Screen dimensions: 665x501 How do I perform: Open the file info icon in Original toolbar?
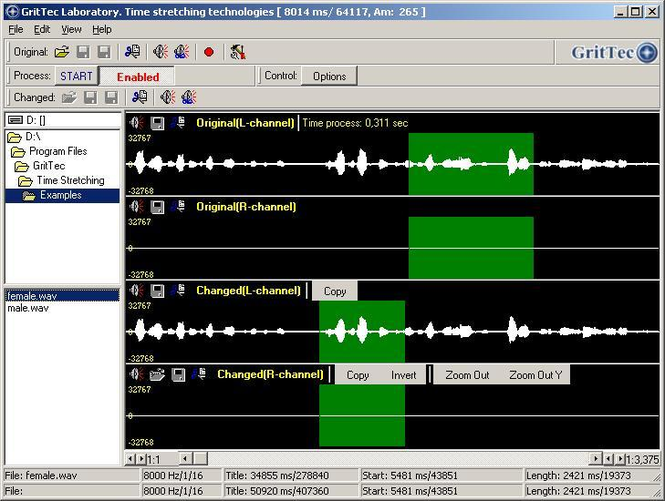coord(132,52)
